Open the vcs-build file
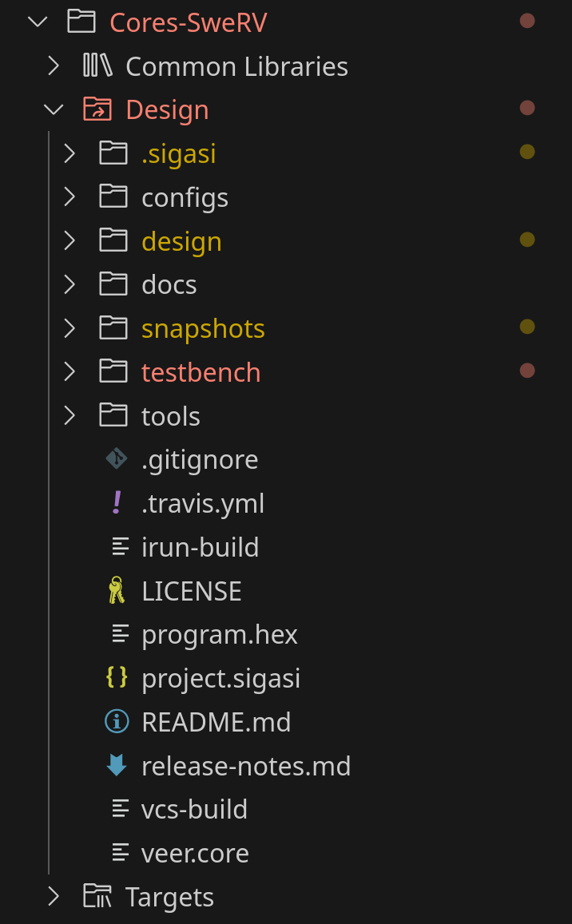This screenshot has width=572, height=924. (194, 809)
